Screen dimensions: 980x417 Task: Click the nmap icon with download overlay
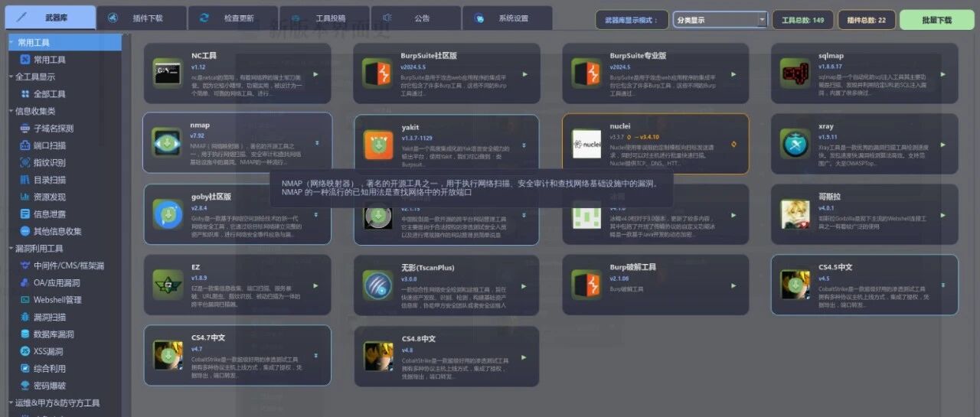point(167,144)
